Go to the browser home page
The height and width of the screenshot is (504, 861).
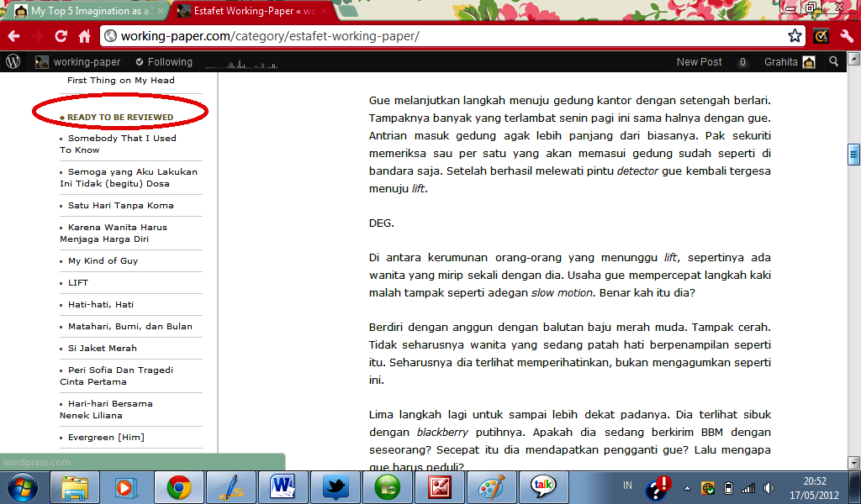pos(84,36)
